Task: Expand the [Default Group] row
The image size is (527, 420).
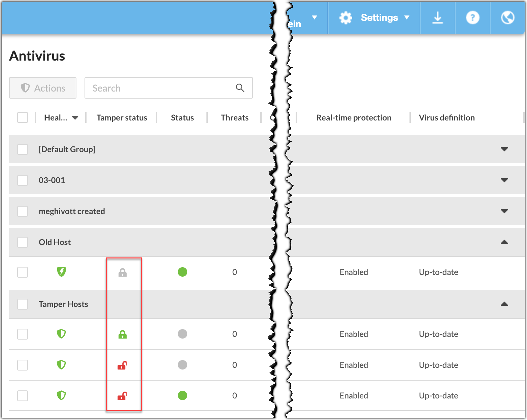Action: [504, 149]
